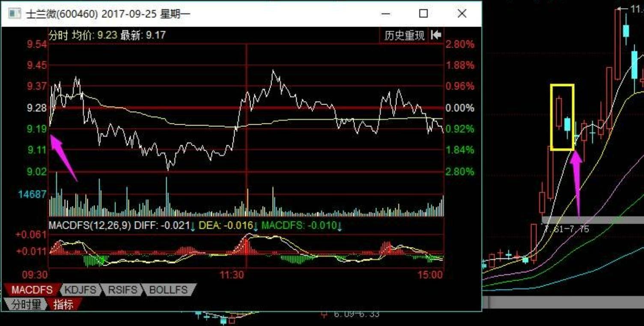Minimize the 士兰微 intraday window
The height and width of the screenshot is (326, 644).
click(385, 14)
